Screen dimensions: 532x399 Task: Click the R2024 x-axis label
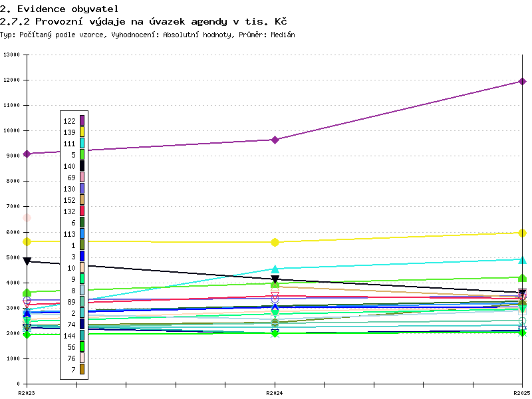(275, 393)
